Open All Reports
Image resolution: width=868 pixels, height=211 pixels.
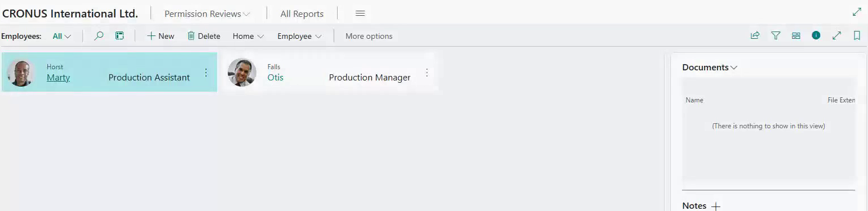click(x=302, y=14)
